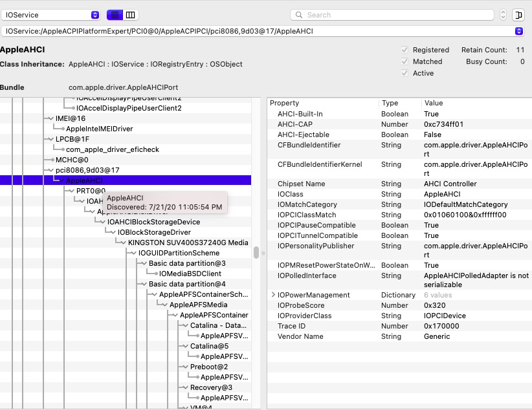
Task: Toggle the Registered checkbox
Action: tap(405, 50)
